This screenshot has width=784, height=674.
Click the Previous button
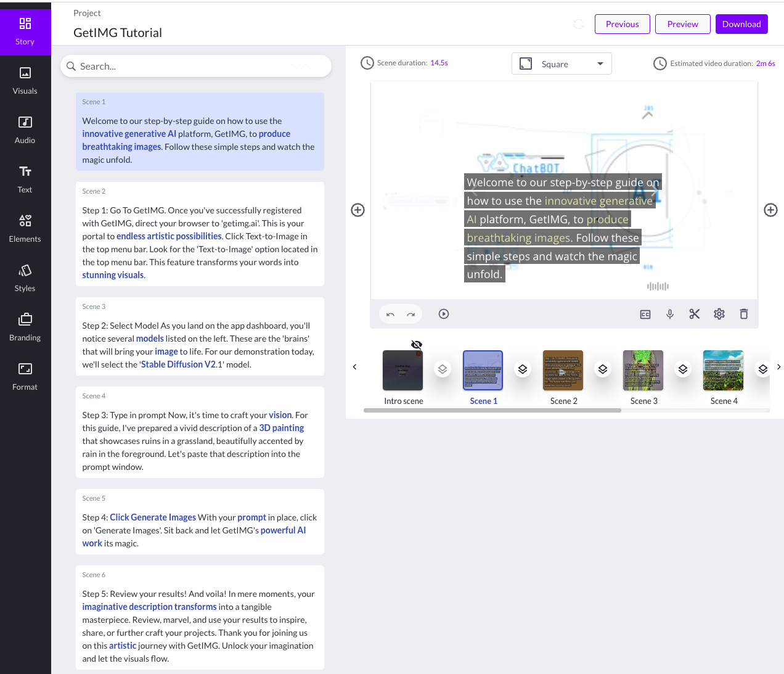[x=623, y=24]
